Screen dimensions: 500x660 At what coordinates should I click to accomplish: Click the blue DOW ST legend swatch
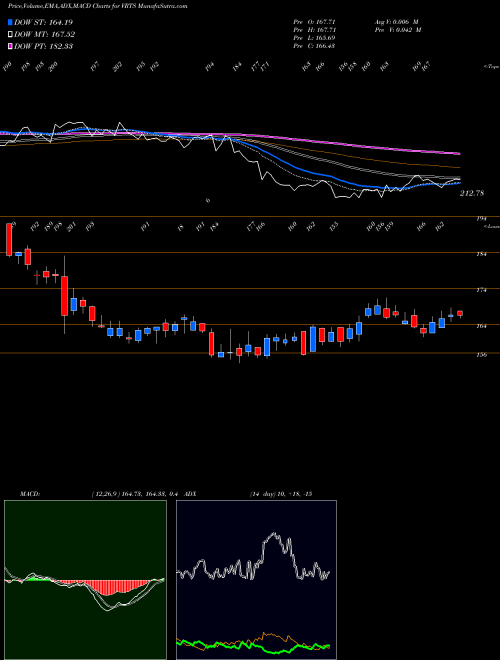click(x=10, y=22)
